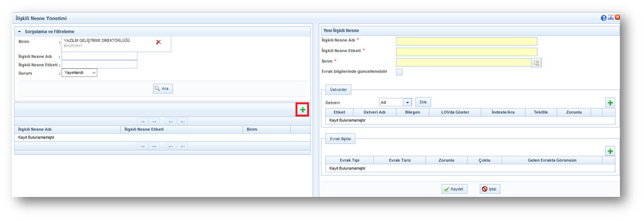Click Kayıt Bulunamamıştır row in left results table

[x=163, y=137]
